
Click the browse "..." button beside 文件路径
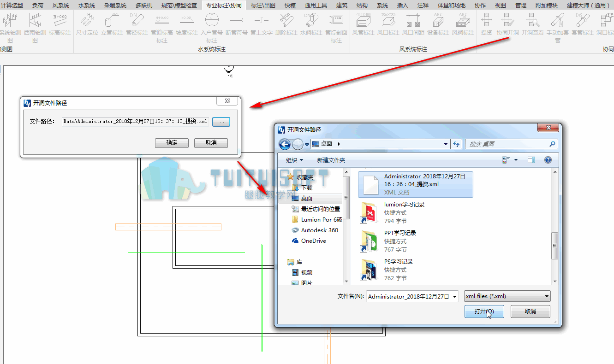coord(221,122)
